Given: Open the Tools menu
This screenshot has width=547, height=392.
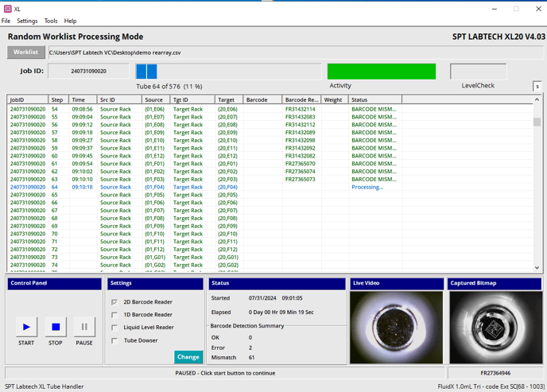Looking at the screenshot, I should (51, 21).
